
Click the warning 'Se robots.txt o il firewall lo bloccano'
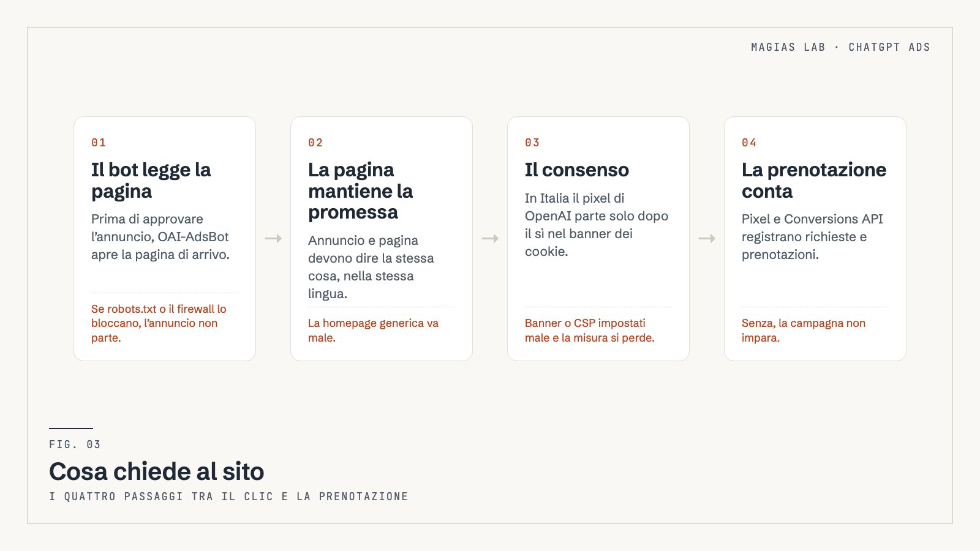pos(159,316)
